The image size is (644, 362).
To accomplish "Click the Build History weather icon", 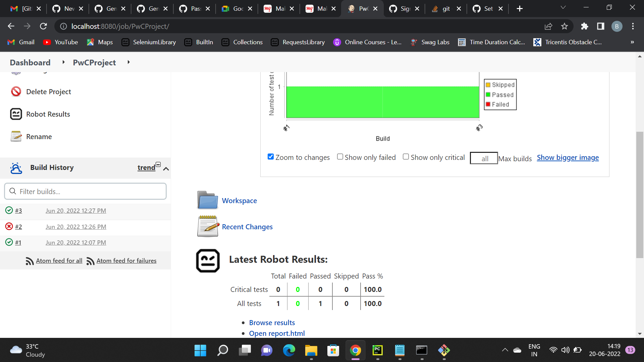I will click(x=16, y=168).
